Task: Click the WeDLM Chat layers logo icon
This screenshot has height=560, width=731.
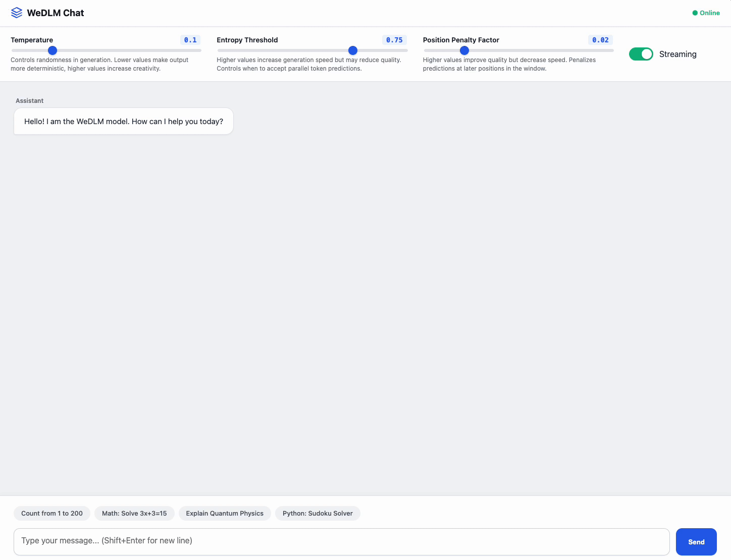Action: click(x=17, y=13)
